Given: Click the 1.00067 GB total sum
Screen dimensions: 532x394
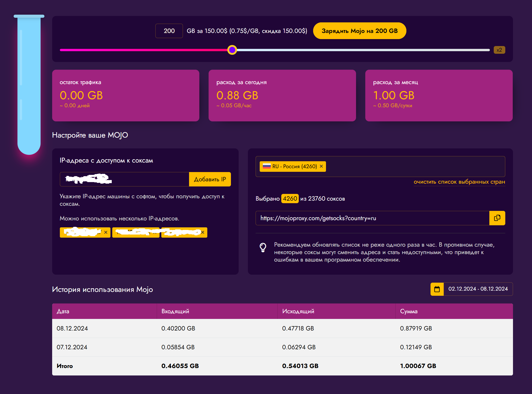Looking at the screenshot, I should [418, 366].
